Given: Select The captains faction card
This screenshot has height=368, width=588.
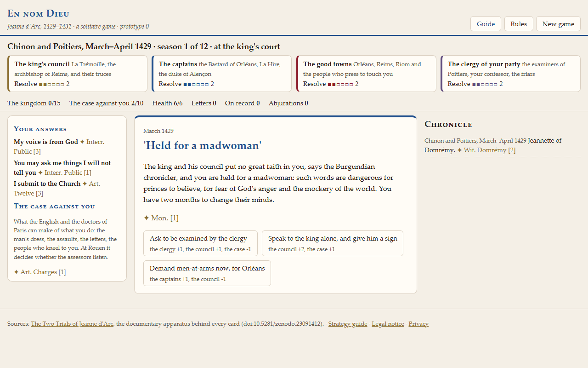Looking at the screenshot, I should tap(221, 74).
